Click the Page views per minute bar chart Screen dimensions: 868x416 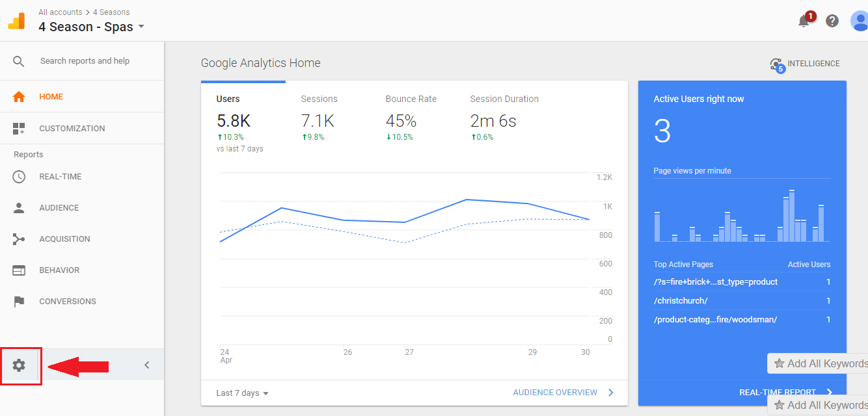[742, 215]
